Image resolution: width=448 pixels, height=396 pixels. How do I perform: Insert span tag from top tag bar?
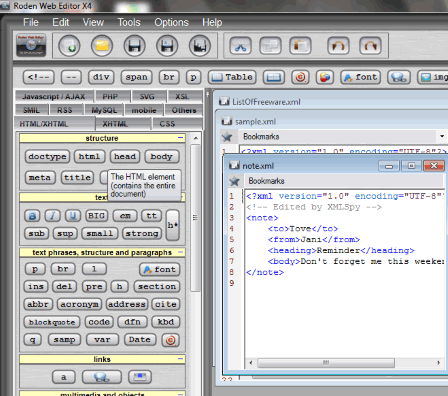point(136,77)
